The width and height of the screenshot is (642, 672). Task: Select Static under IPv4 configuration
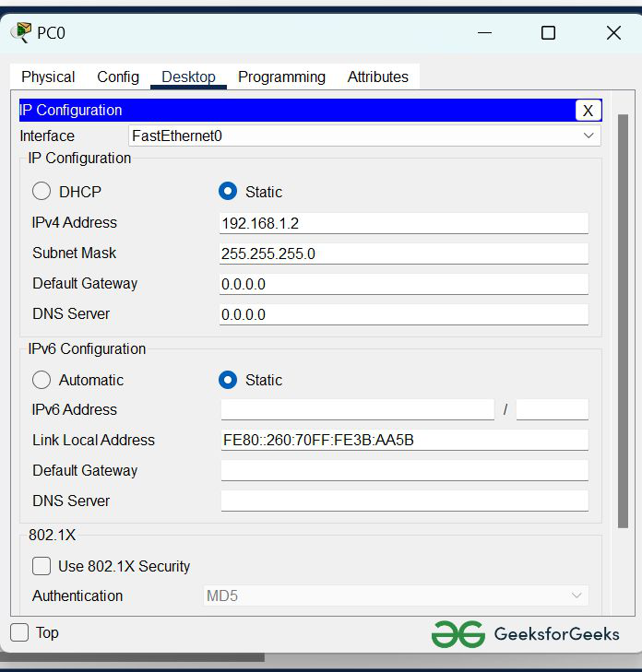pos(228,192)
